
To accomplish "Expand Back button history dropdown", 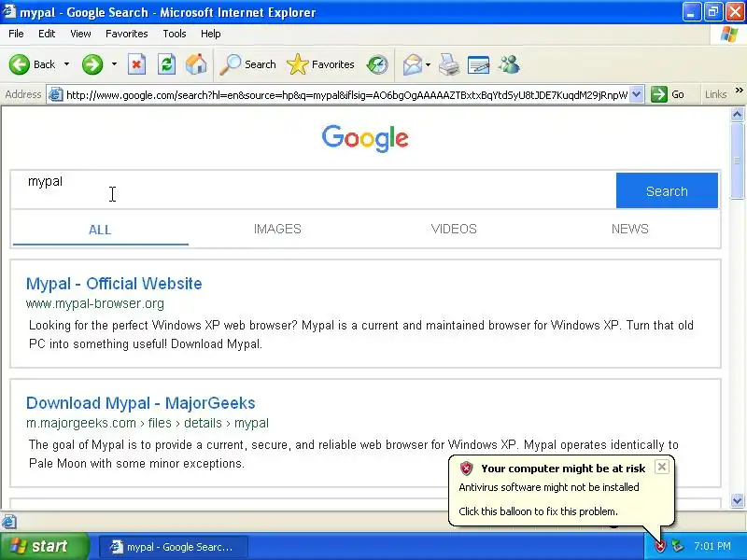I will coord(66,64).
